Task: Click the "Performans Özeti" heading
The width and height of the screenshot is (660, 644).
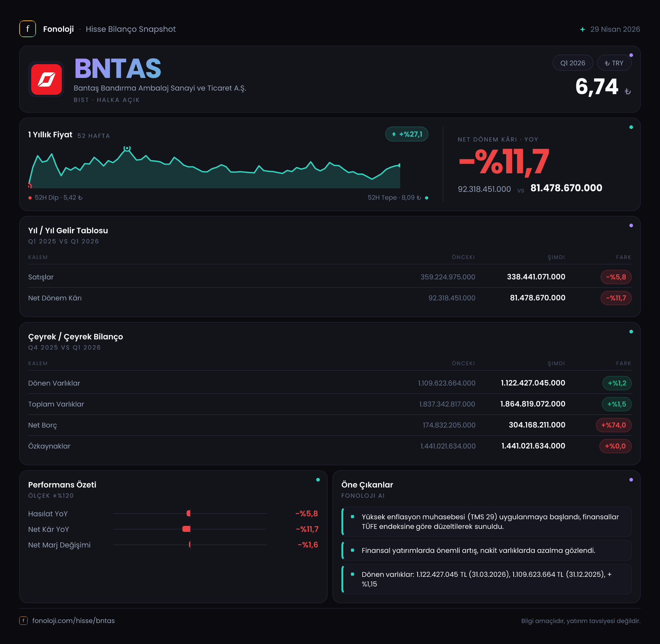Action: pos(62,485)
